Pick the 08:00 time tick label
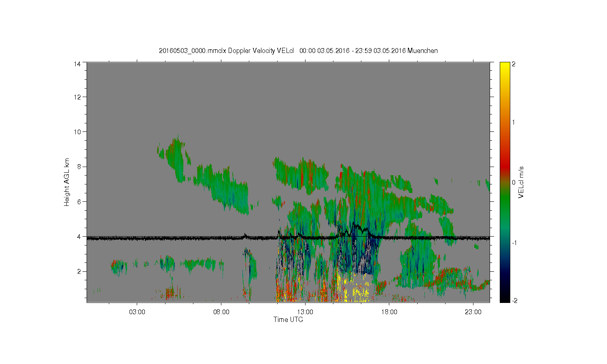Viewport: 607px width, 364px height. (221, 312)
